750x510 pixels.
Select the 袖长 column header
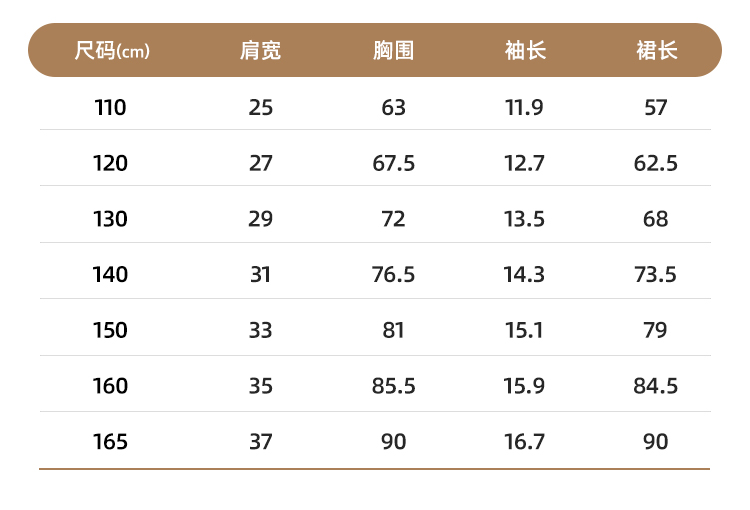[x=525, y=51]
